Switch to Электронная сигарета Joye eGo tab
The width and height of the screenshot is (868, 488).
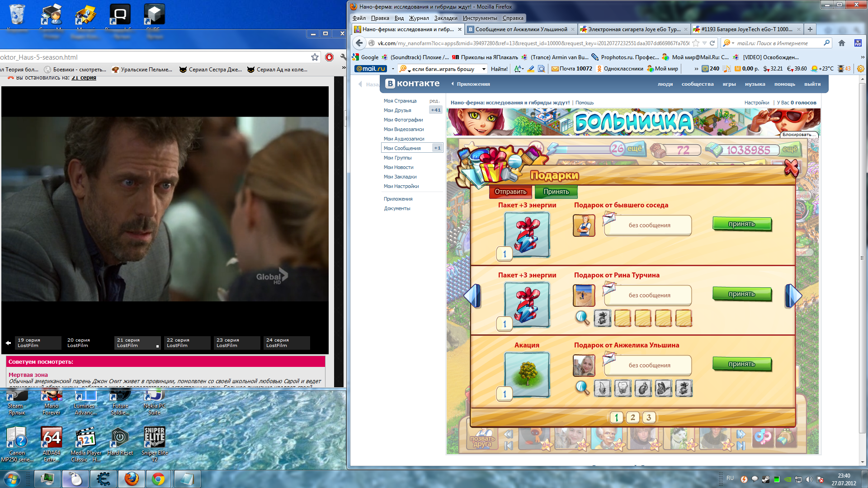(634, 29)
